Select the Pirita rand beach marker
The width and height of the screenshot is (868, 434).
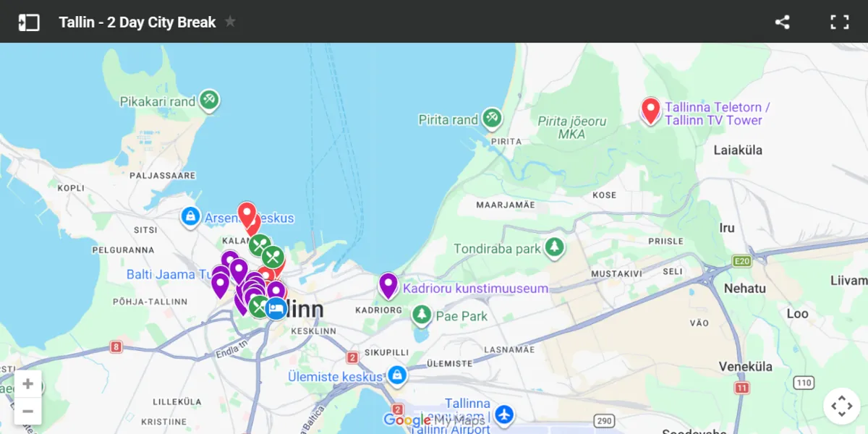[x=492, y=119]
